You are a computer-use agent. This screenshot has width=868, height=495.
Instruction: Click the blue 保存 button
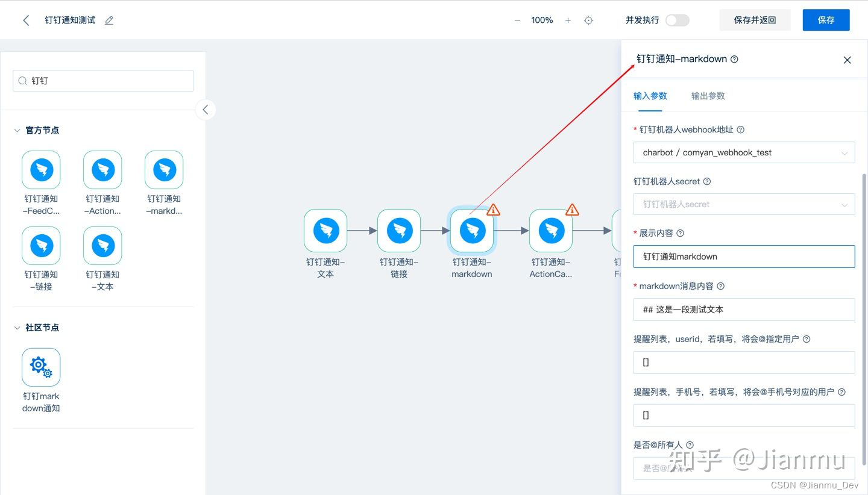click(826, 20)
